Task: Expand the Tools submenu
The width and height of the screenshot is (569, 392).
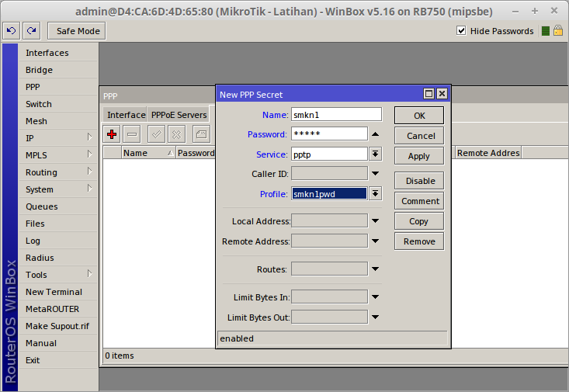Action: [58, 275]
